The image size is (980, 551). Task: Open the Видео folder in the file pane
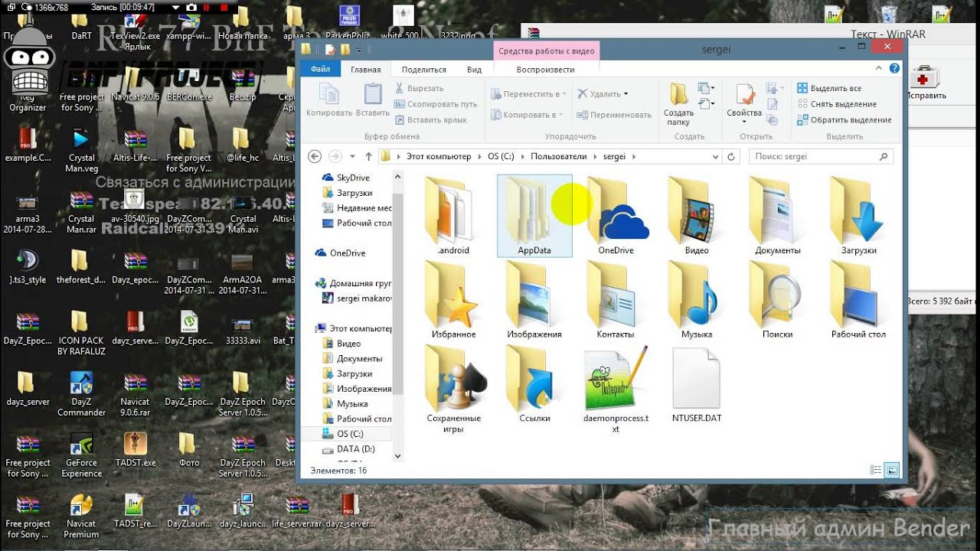click(x=697, y=216)
